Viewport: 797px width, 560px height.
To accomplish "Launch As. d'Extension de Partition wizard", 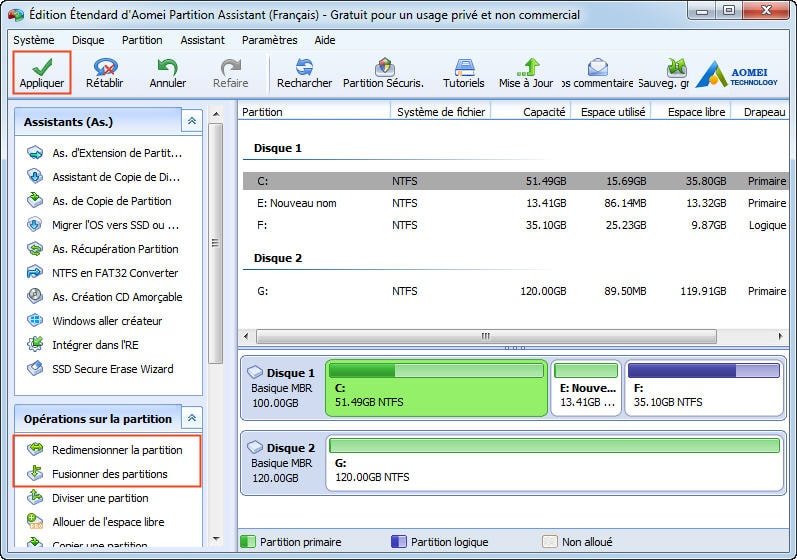I will click(x=105, y=153).
